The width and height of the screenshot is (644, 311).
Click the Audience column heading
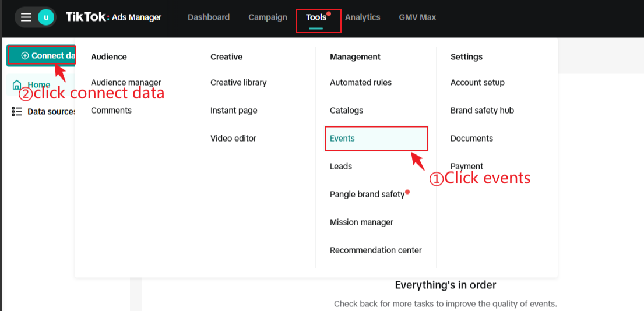(109, 56)
